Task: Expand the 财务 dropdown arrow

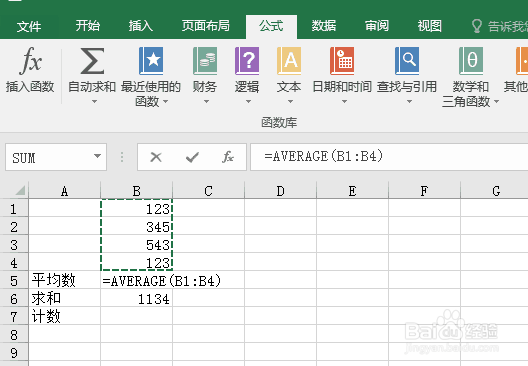Action: 206,101
